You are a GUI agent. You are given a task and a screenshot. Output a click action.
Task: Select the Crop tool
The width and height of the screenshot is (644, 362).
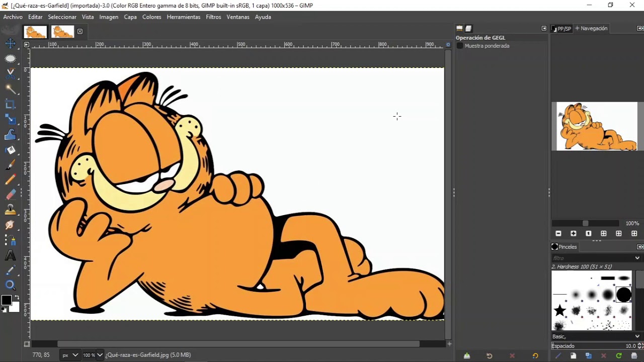[10, 104]
